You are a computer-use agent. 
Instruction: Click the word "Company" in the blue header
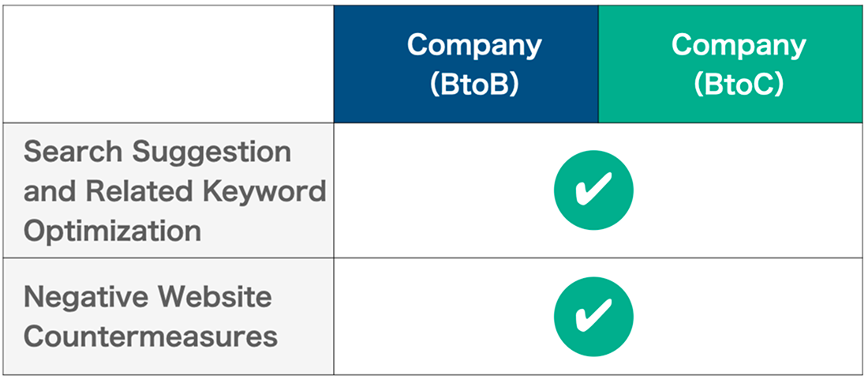point(473,45)
